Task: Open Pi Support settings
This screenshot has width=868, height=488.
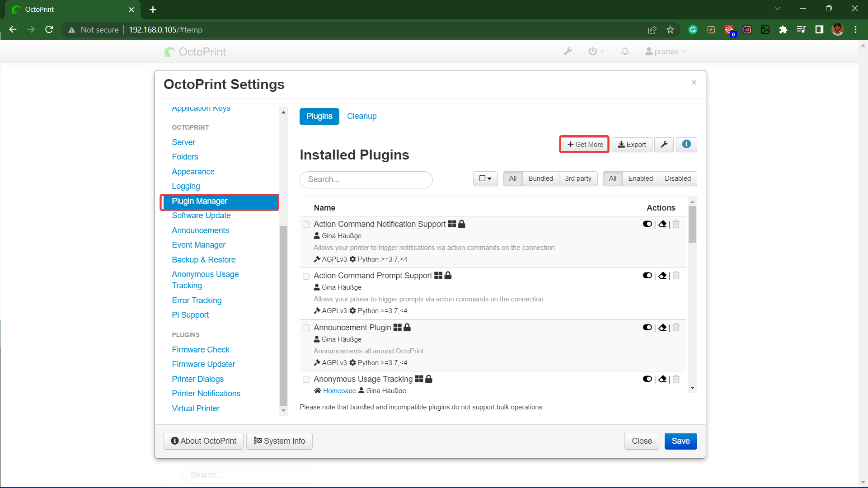Action: tap(190, 315)
